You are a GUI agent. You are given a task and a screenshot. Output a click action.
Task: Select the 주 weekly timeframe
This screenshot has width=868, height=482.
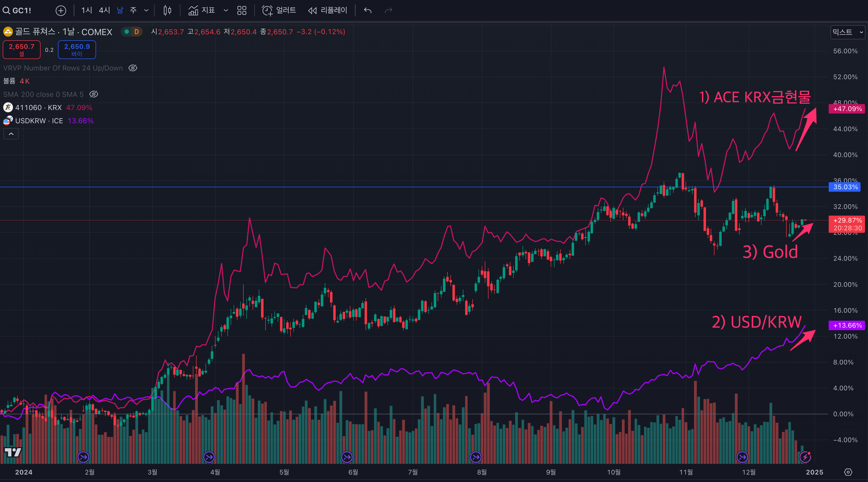point(133,10)
